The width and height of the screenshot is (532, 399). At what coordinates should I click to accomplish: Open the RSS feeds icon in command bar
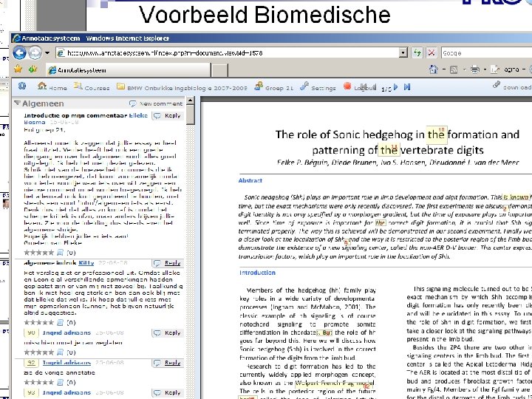454,70
